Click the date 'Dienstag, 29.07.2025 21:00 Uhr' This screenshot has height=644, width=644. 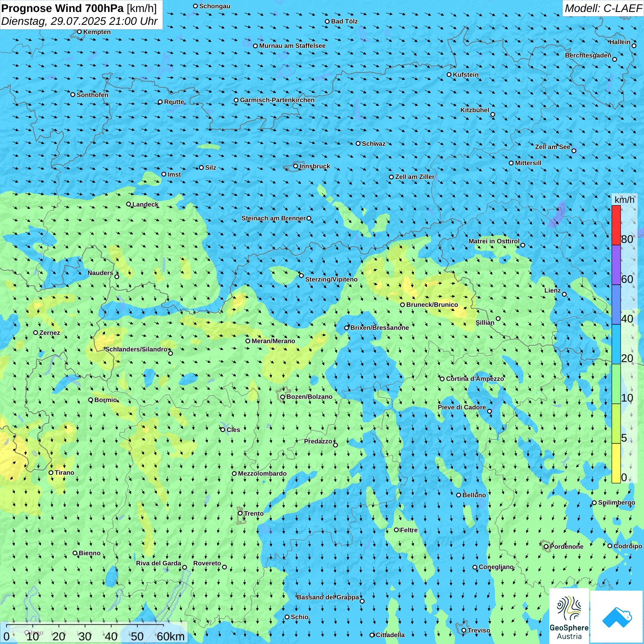[80, 21]
